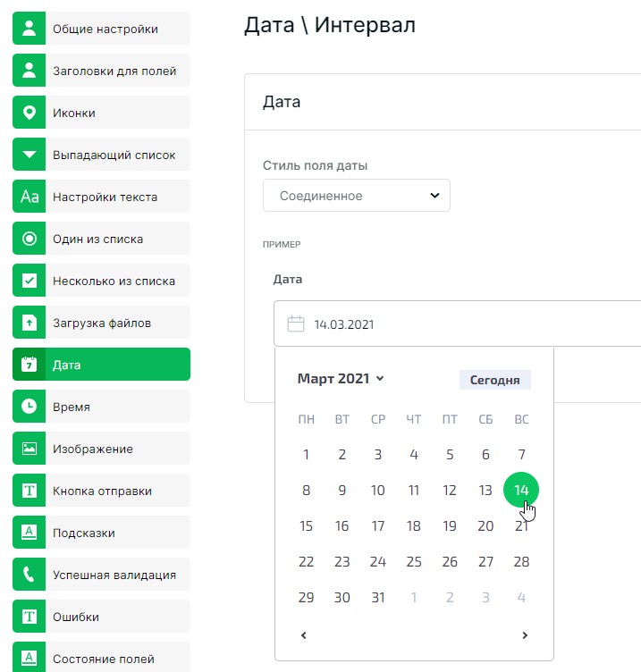Pick day 31 in the calendar grid
641x672 pixels.
(378, 598)
